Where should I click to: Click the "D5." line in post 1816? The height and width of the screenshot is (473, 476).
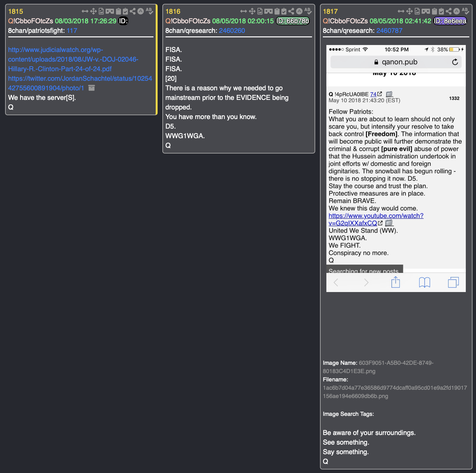click(171, 126)
